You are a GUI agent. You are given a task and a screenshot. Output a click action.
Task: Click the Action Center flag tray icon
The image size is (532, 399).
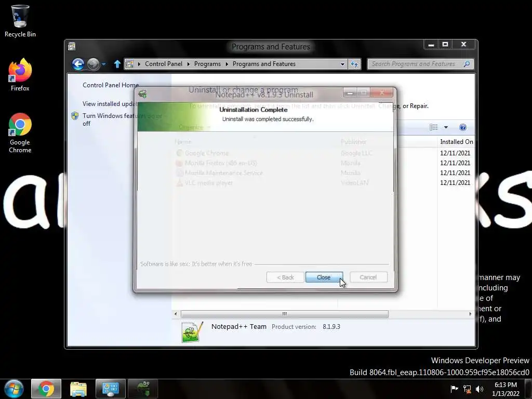(454, 389)
